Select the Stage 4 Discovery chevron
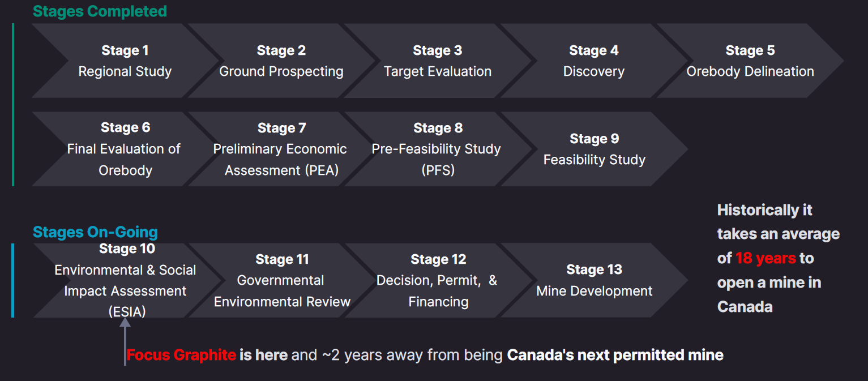 coord(594,61)
